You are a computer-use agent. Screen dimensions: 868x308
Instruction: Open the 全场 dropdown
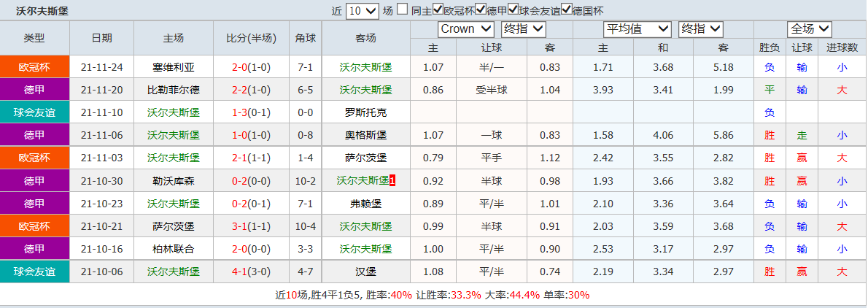pos(810,28)
